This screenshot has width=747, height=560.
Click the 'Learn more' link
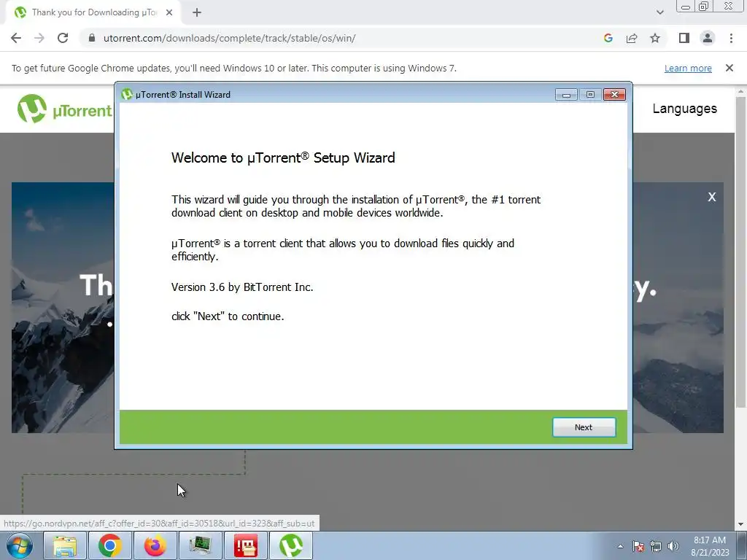(x=688, y=68)
